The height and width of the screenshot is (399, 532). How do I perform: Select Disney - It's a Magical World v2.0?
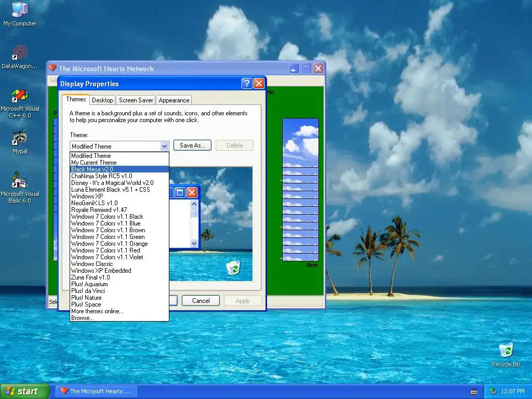[x=119, y=183]
